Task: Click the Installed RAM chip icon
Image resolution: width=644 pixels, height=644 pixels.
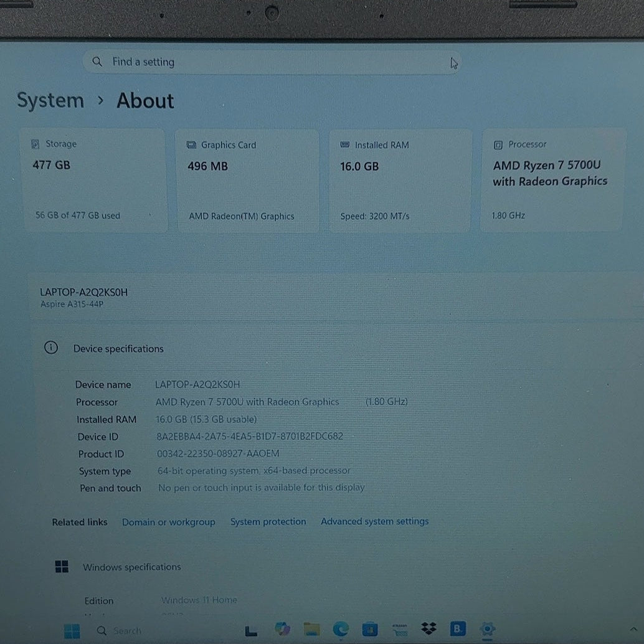Action: click(345, 144)
